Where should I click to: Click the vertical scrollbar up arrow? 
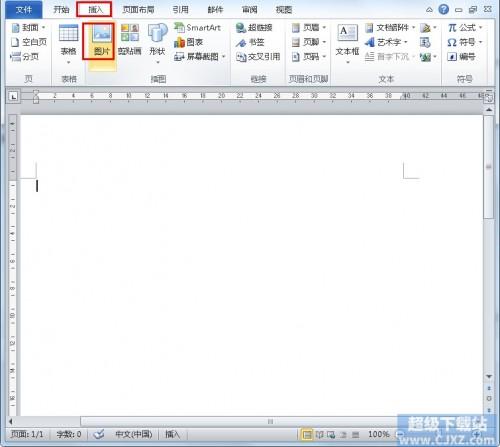pos(489,109)
